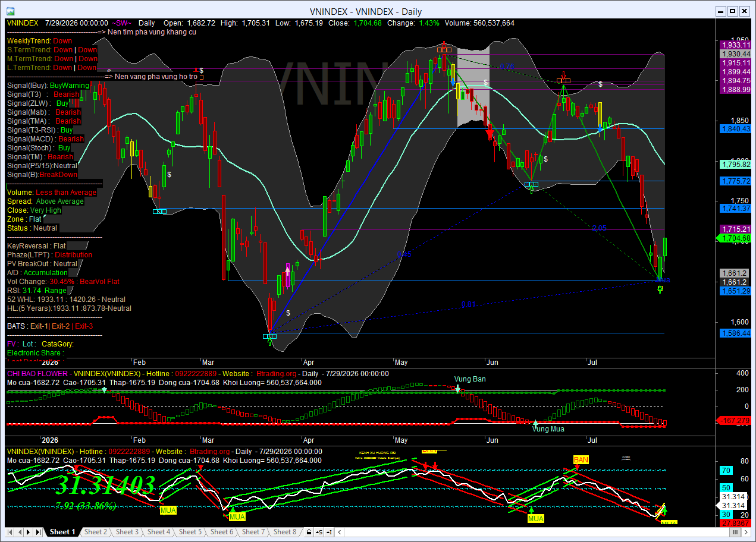This screenshot has height=542, width=756.
Task: Click Volume: Less than Average text
Action: [51, 193]
